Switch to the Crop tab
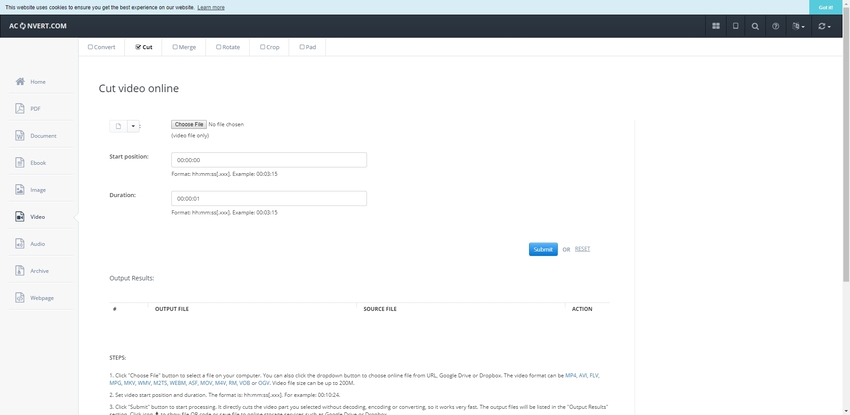This screenshot has width=850, height=415. tap(269, 46)
